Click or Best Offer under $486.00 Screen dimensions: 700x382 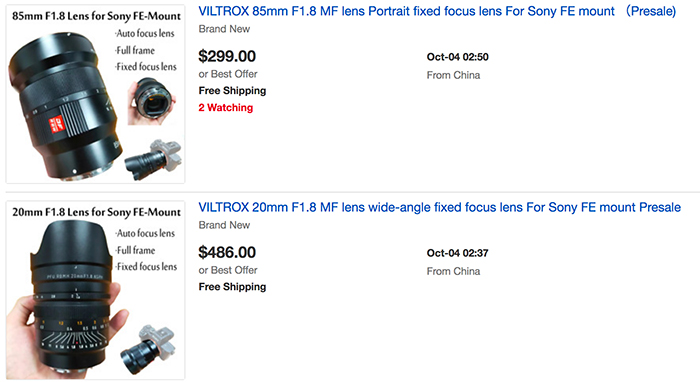click(x=228, y=270)
